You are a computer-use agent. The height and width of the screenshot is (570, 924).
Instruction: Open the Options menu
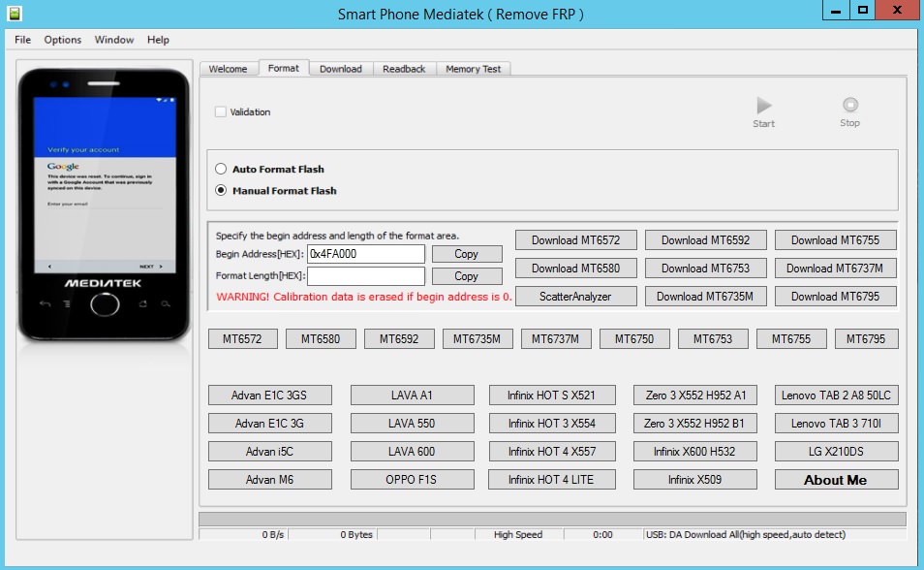(x=62, y=40)
